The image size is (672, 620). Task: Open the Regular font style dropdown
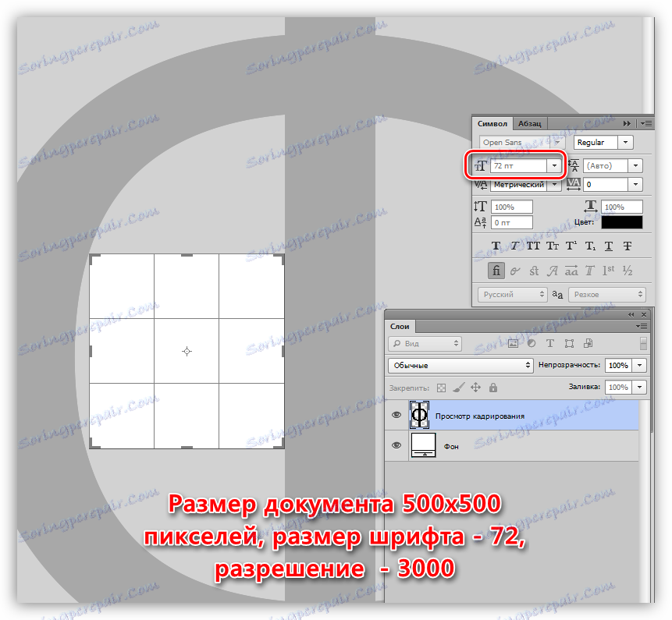point(626,143)
